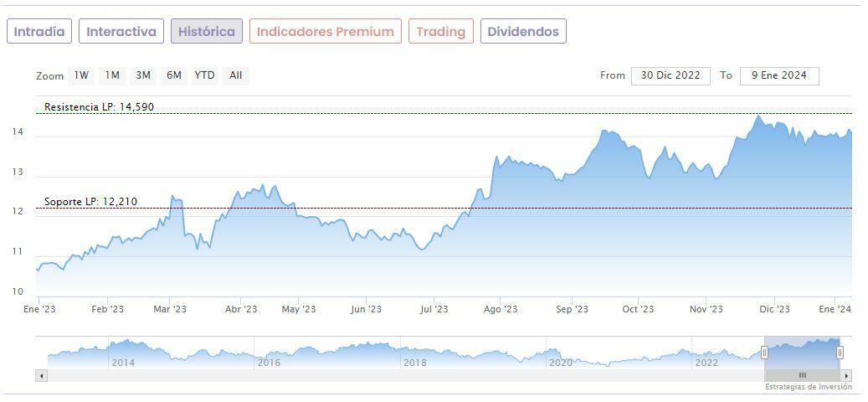Choose the 6M zoom range
This screenshot has height=402, width=868.
click(174, 75)
